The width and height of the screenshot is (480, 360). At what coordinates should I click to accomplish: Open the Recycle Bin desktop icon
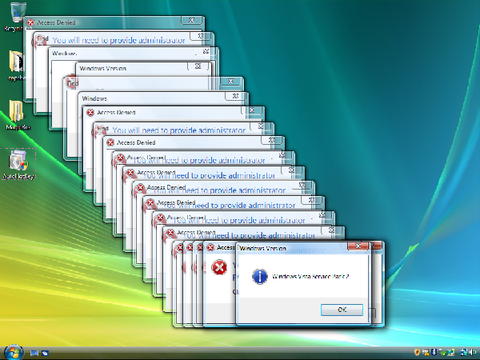point(17,17)
